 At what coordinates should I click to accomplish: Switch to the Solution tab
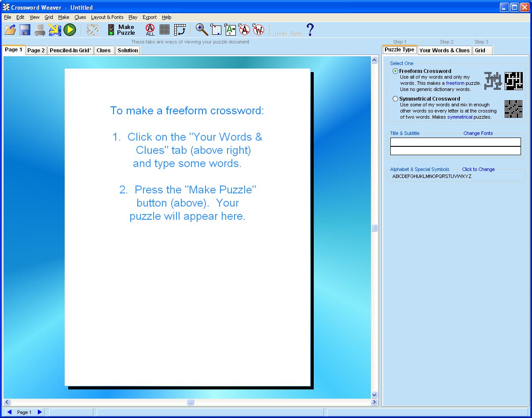click(128, 51)
